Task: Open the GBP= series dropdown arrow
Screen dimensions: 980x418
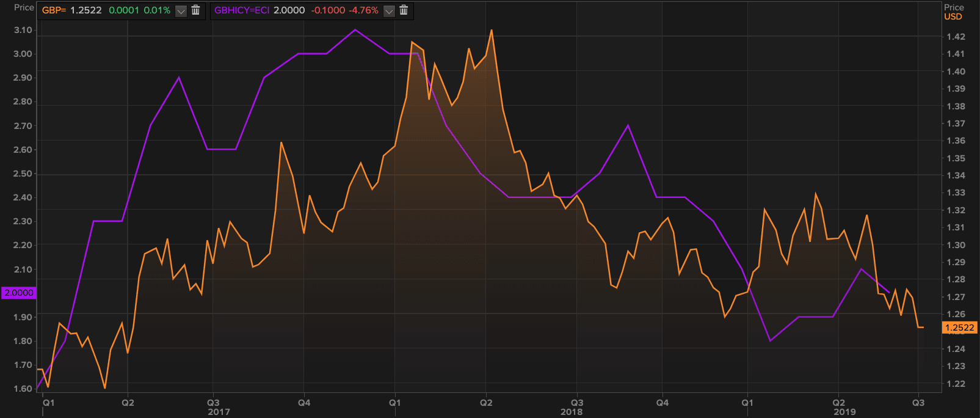Action: pyautogui.click(x=181, y=11)
